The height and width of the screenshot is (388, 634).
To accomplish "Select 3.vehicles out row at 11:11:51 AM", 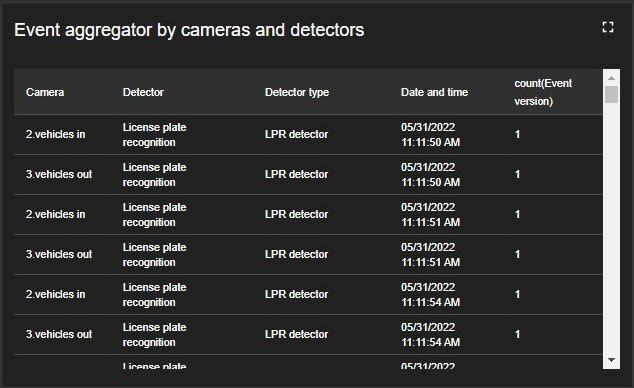I will tap(308, 254).
